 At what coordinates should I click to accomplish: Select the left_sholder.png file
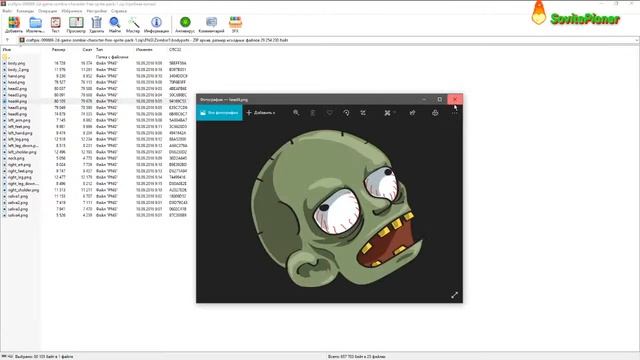click(22, 152)
